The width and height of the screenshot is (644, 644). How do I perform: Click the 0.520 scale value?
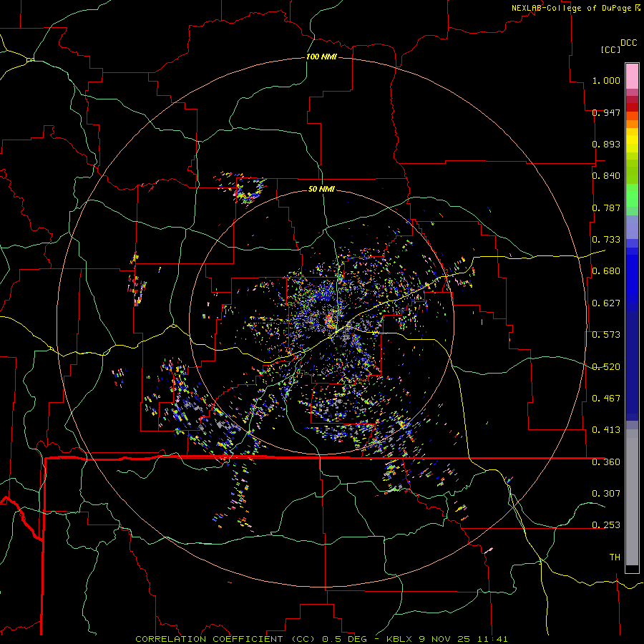click(x=606, y=367)
